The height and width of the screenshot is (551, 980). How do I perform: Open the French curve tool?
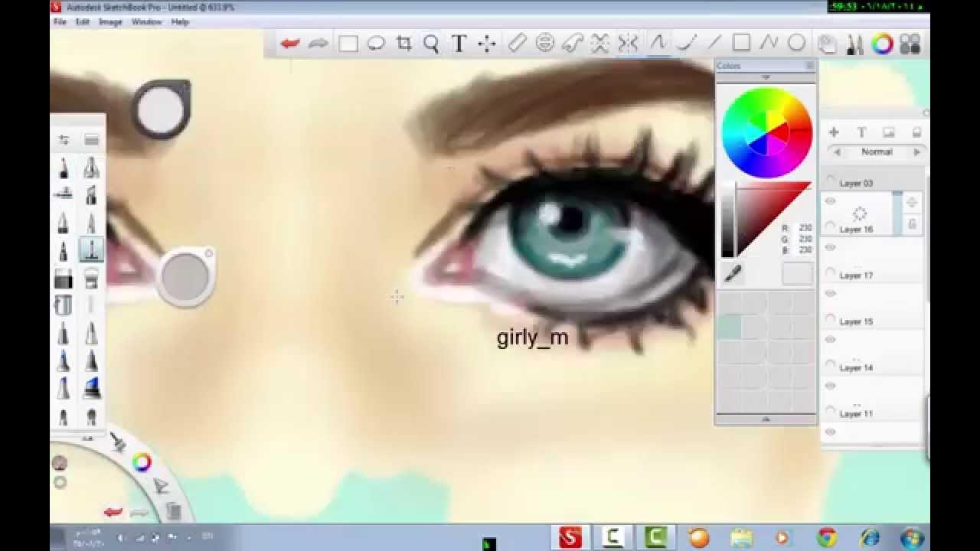point(573,44)
